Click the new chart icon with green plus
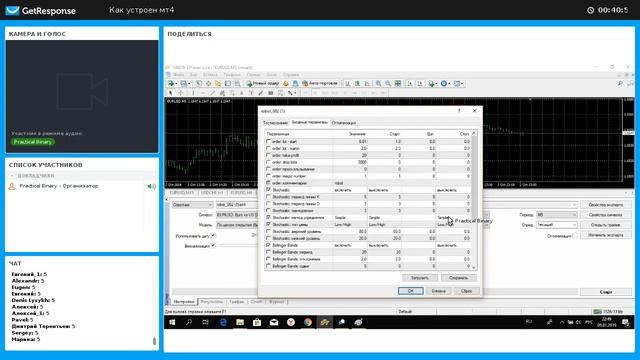 pos(171,83)
